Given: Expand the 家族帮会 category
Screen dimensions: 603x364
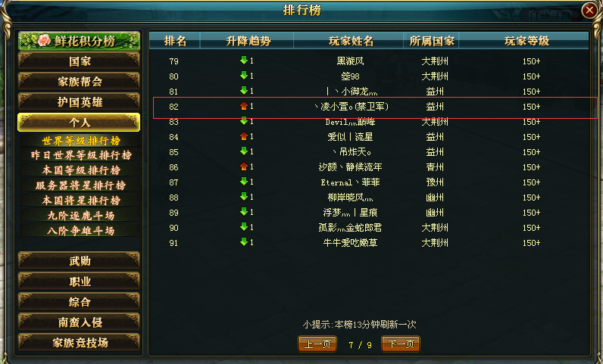Looking at the screenshot, I should pos(80,82).
